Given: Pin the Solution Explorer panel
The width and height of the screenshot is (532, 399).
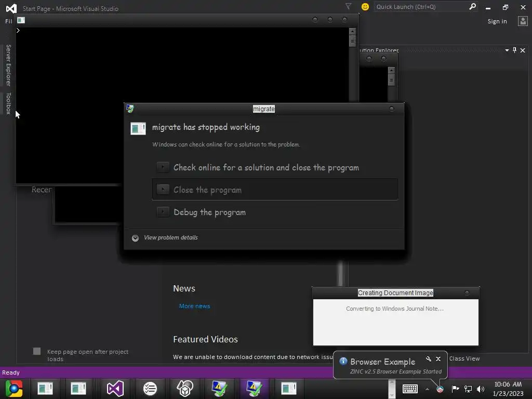Looking at the screenshot, I should pos(515,50).
